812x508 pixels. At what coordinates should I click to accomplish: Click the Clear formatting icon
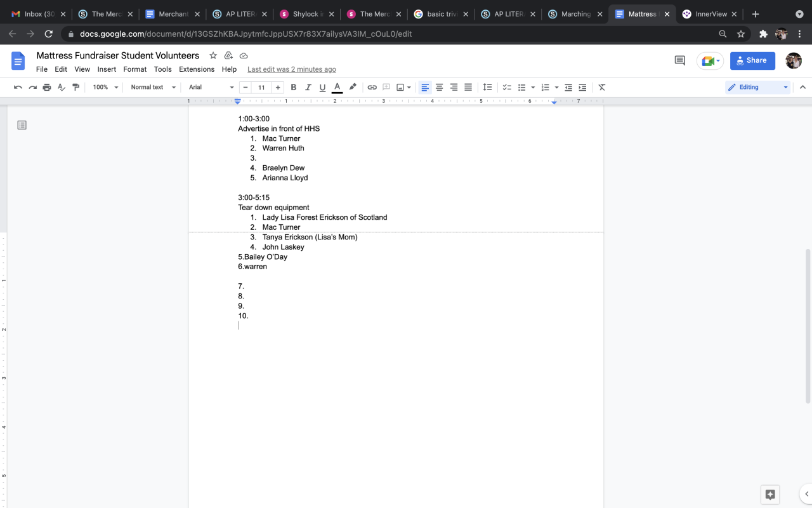pyautogui.click(x=602, y=87)
